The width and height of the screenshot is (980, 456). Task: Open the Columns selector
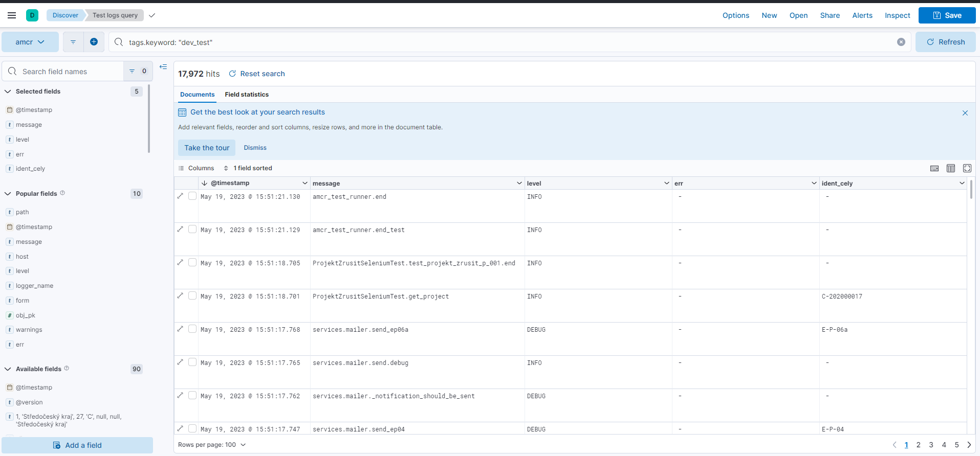click(196, 168)
